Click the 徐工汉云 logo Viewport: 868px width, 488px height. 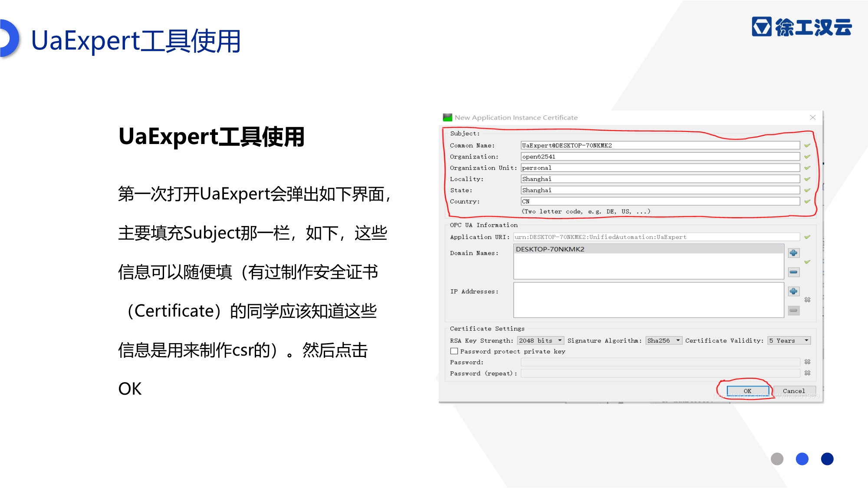802,27
